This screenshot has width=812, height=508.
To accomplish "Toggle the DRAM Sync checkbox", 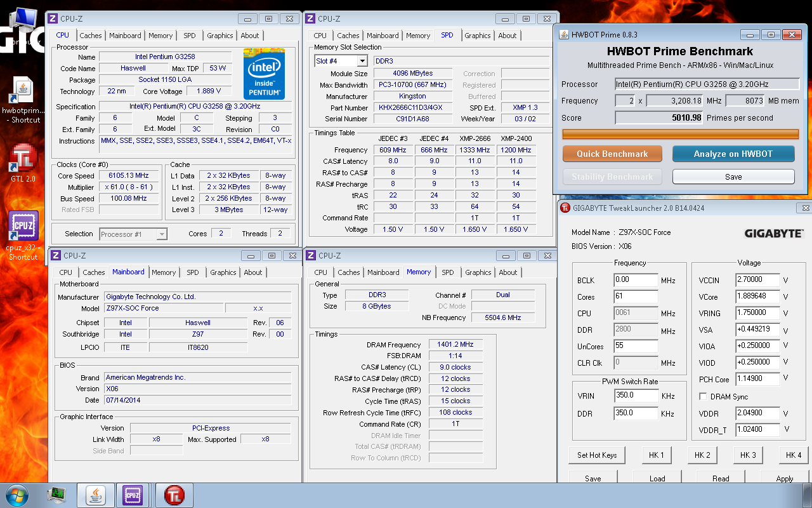I will click(x=703, y=396).
